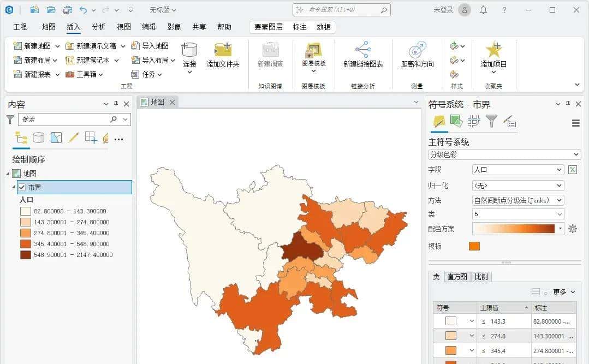
Task: Select the 直方图 tab in symbology panel
Action: pos(458,277)
